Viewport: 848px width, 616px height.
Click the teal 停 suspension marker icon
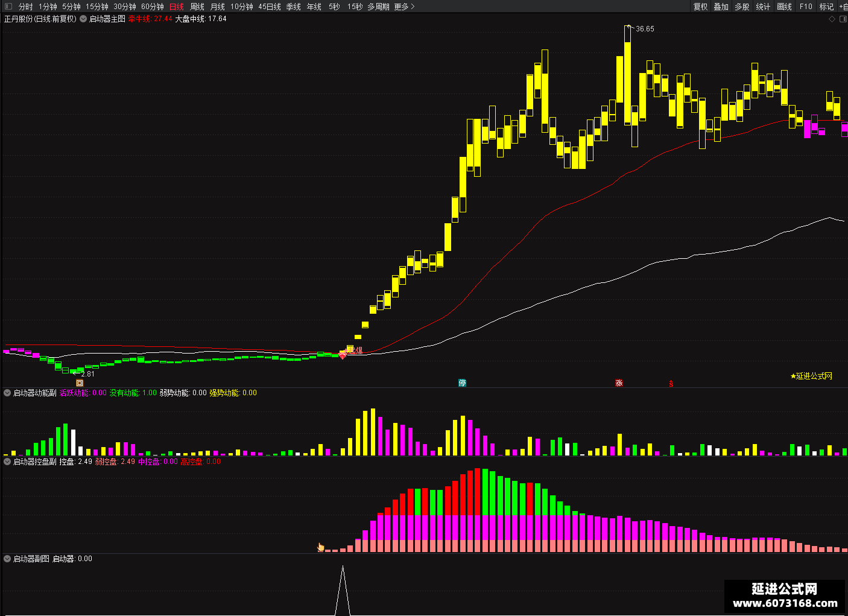click(463, 383)
